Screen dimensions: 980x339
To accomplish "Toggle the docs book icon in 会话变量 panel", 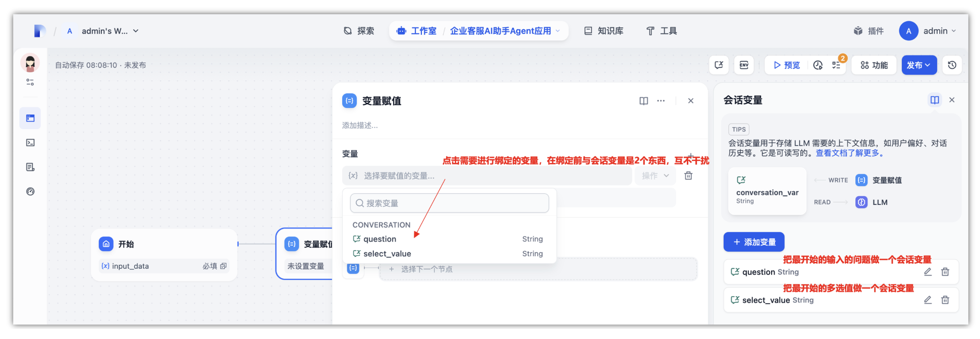I will coord(935,100).
